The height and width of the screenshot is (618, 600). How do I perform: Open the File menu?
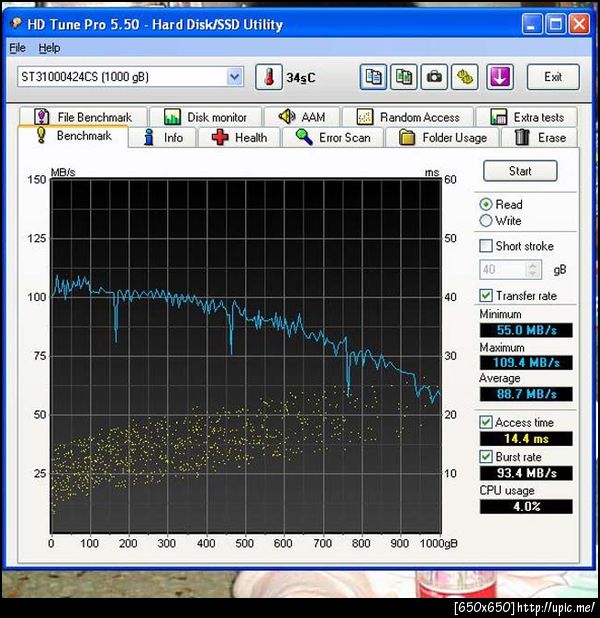(x=17, y=48)
